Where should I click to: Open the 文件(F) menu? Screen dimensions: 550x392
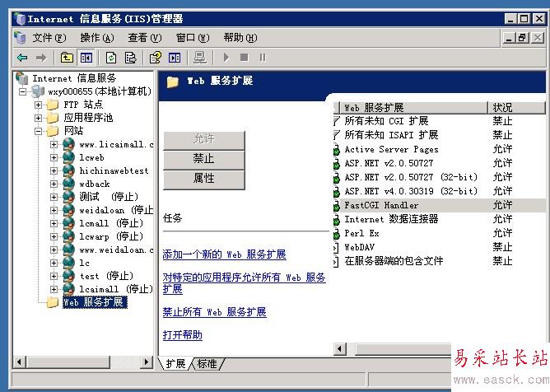(49, 38)
